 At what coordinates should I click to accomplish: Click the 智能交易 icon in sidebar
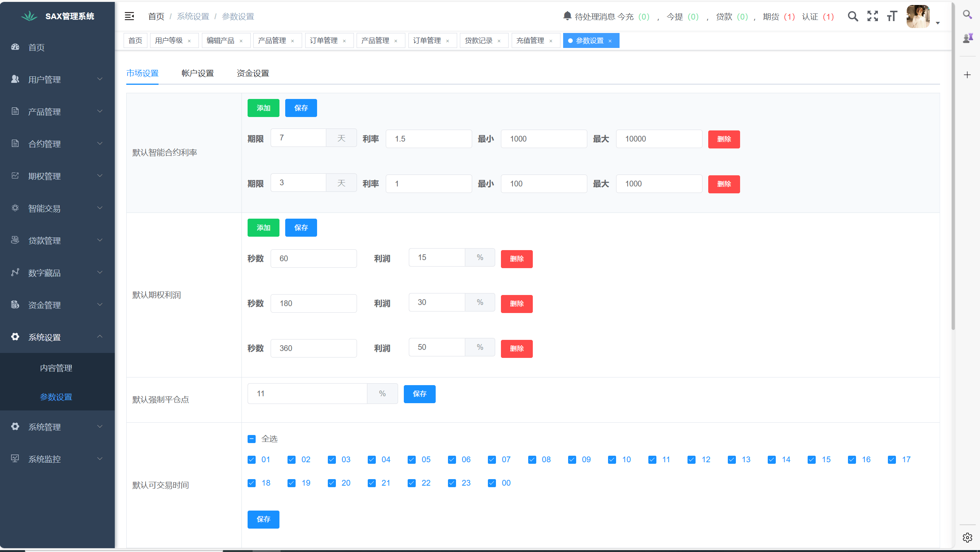click(x=15, y=208)
